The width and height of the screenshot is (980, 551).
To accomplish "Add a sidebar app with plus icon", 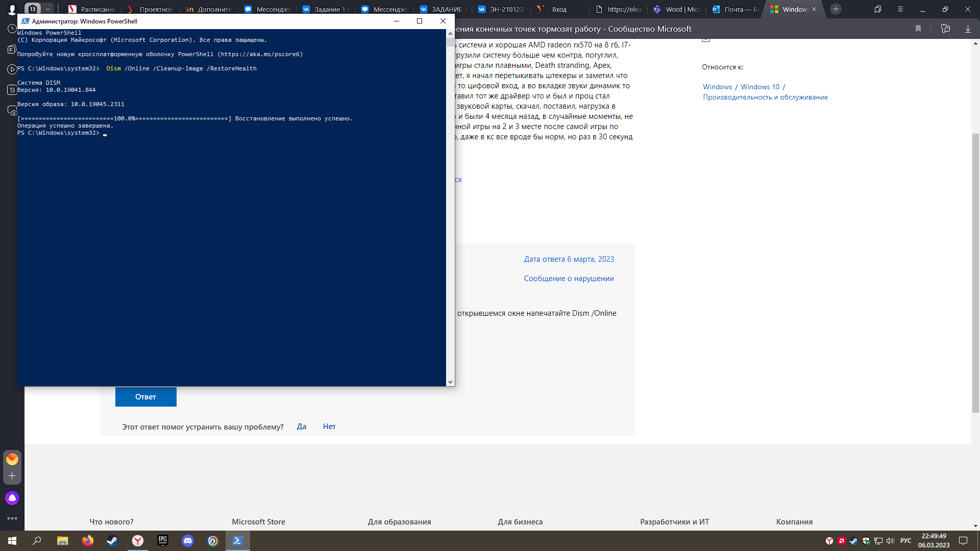I will (12, 476).
